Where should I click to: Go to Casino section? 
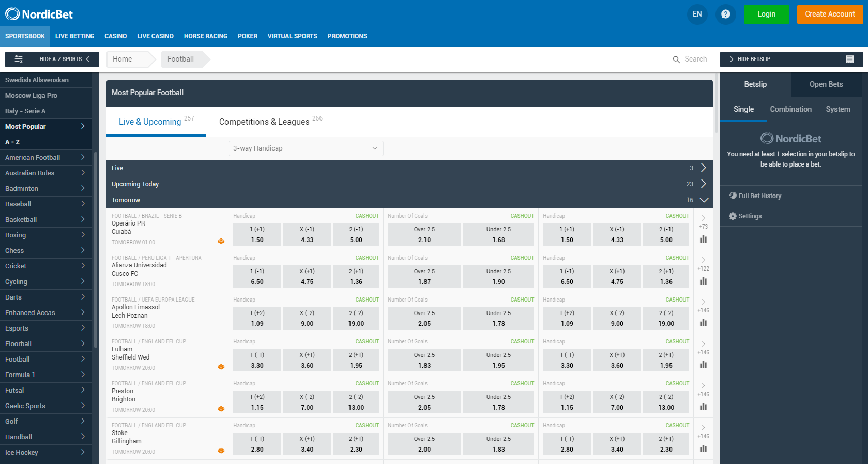click(x=115, y=36)
